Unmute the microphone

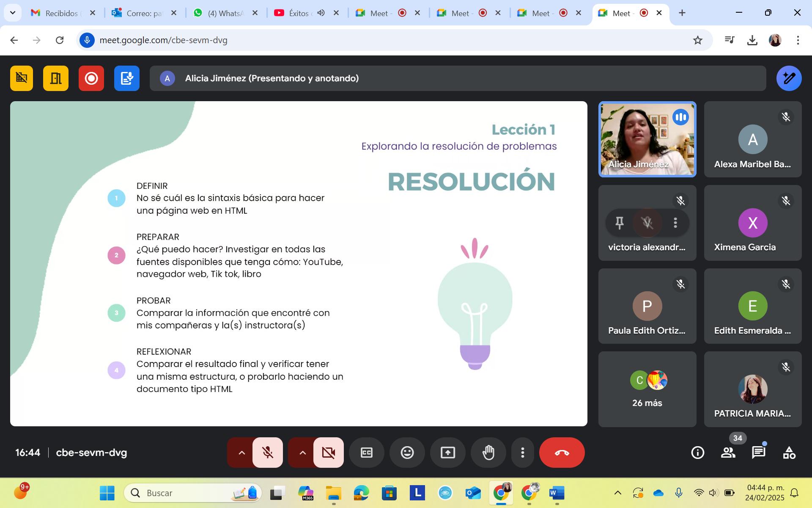tap(268, 453)
